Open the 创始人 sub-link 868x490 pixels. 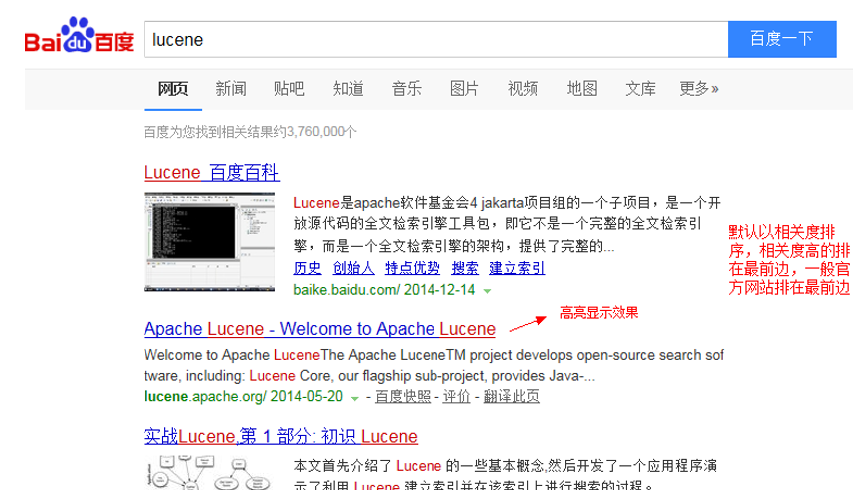[353, 268]
